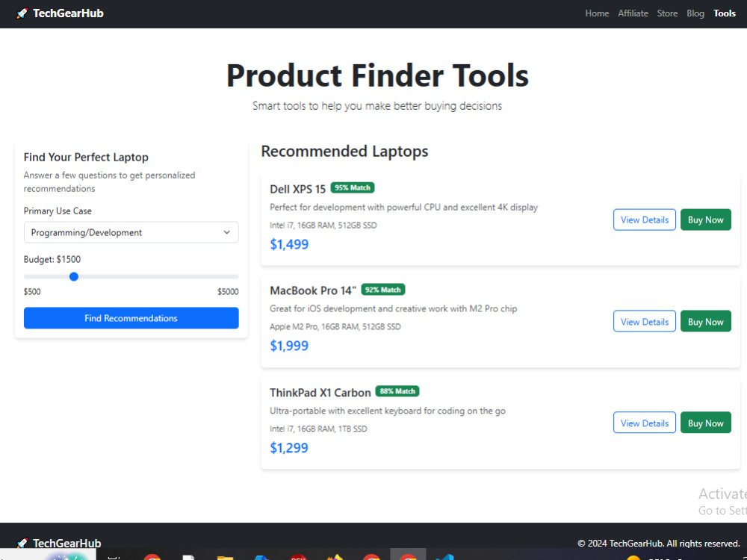Image resolution: width=747 pixels, height=560 pixels.
Task: Click the TechGearHub brand name in navbar
Action: pyautogui.click(x=68, y=13)
